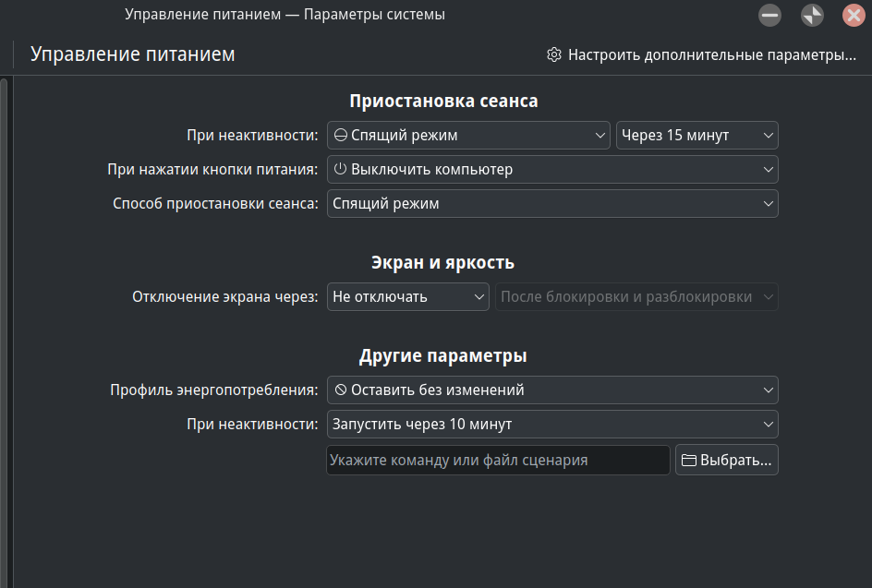This screenshot has width=872, height=588.
Task: Open power button action 'Выключить компьютер' dropdown
Action: (552, 170)
